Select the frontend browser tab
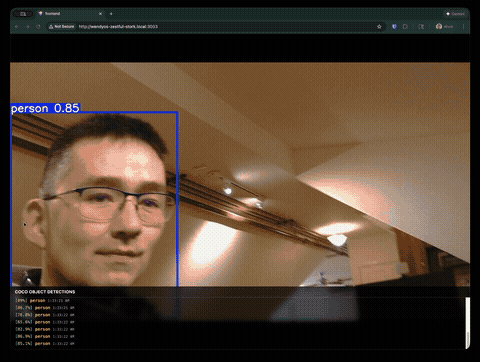This screenshot has width=480, height=362. 70,14
